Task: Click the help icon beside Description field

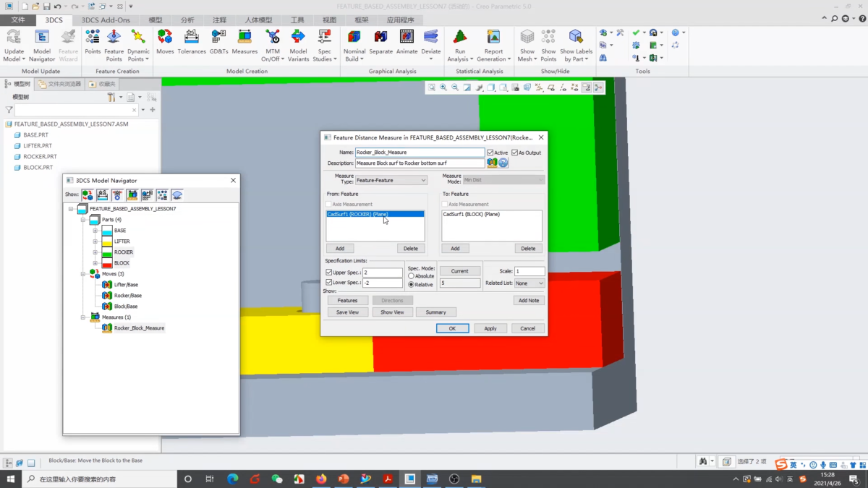Action: coord(503,163)
